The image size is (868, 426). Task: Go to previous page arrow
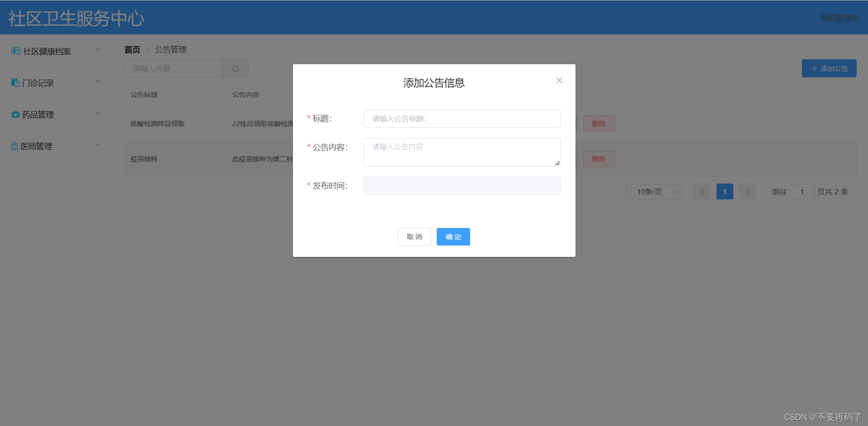(x=702, y=192)
